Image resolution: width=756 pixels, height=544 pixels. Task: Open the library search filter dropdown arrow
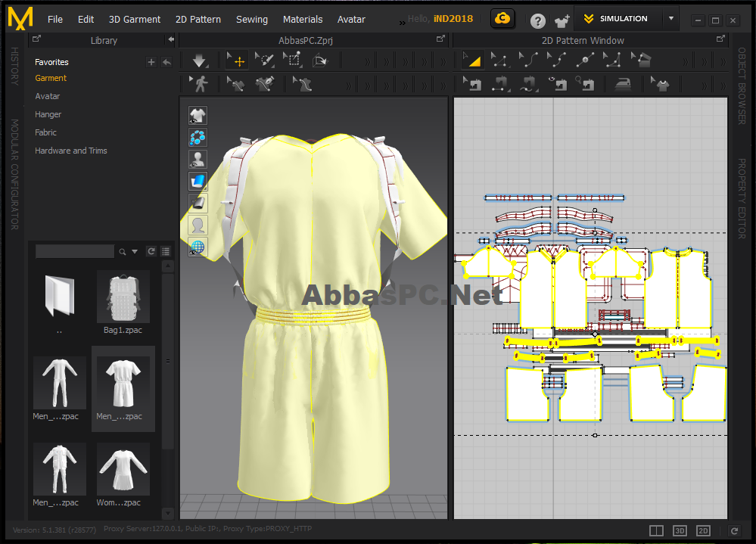tap(135, 251)
